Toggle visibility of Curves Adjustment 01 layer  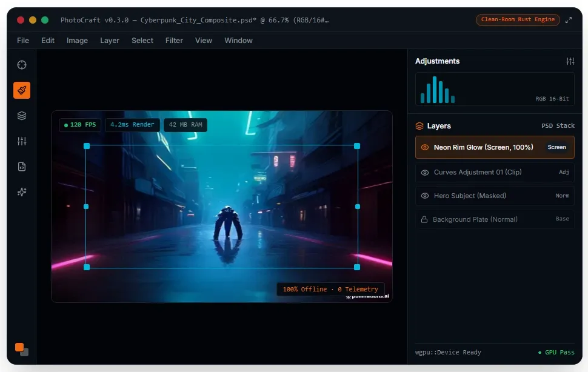pos(425,172)
